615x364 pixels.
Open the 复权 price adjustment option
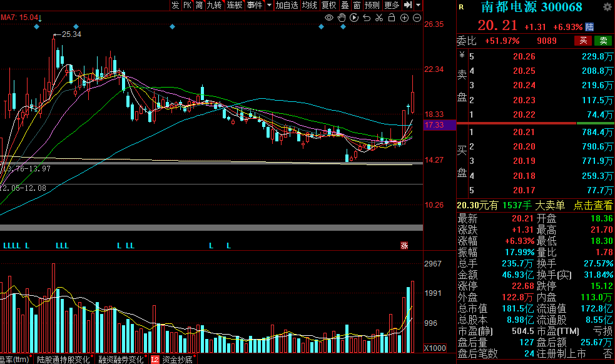click(328, 5)
